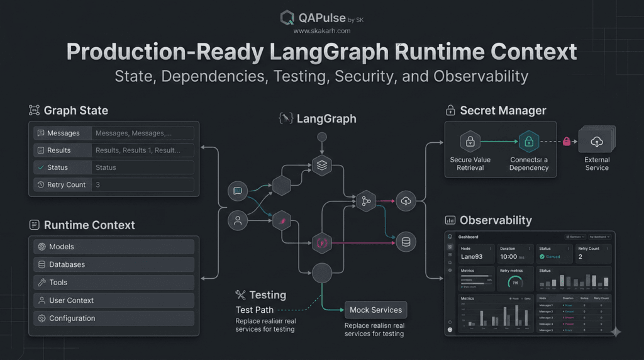Select the Configuration item
Screen dimensions: 644x360
[x=114, y=318]
